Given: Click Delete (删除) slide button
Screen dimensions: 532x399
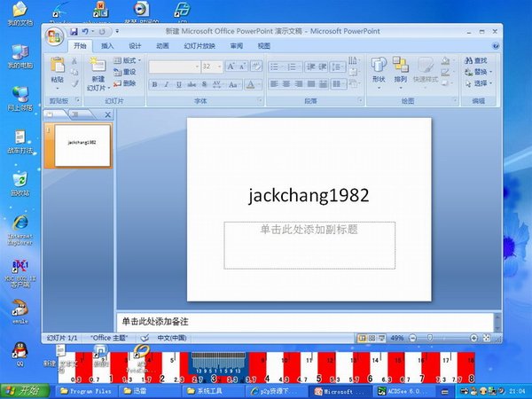Looking at the screenshot, I should (x=124, y=83).
